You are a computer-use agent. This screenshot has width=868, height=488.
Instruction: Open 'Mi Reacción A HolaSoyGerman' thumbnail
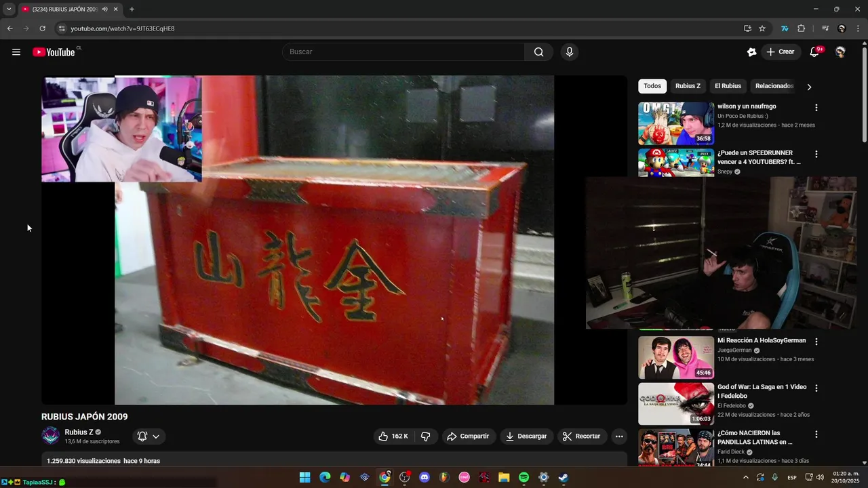tap(676, 357)
